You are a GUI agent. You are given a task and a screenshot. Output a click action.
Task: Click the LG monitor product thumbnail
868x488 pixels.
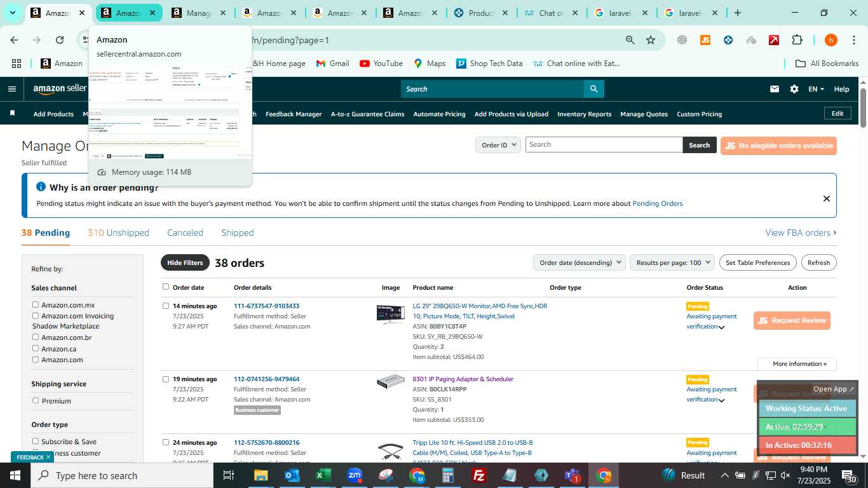[x=390, y=314]
